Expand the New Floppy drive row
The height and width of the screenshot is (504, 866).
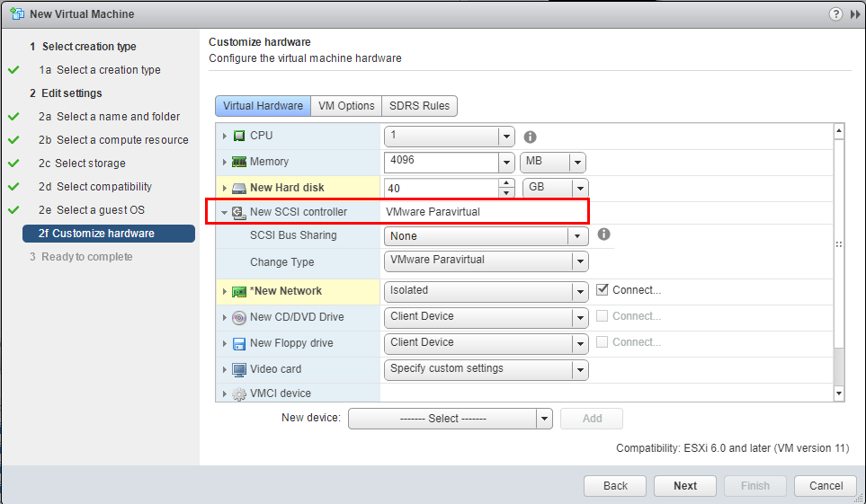(x=224, y=343)
